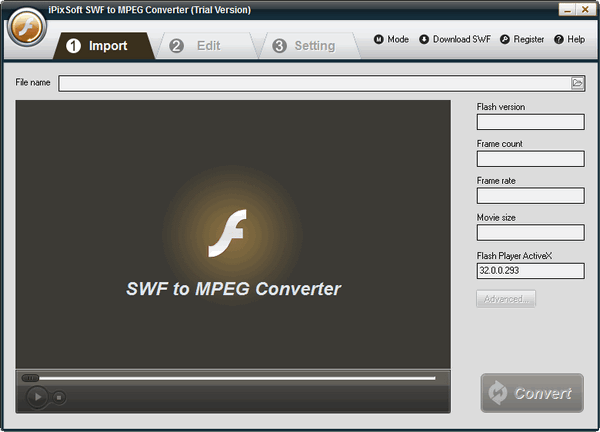Stop the SWF preview playback
The height and width of the screenshot is (432, 600).
(59, 397)
